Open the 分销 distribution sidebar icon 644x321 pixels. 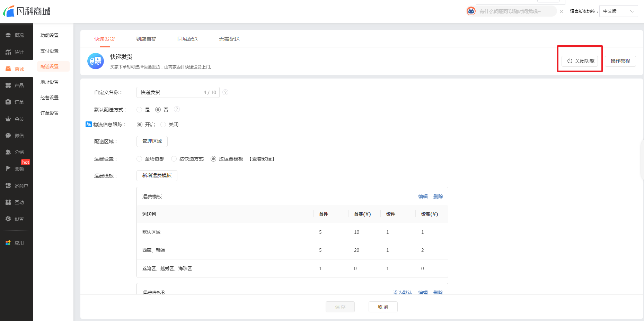coord(8,152)
